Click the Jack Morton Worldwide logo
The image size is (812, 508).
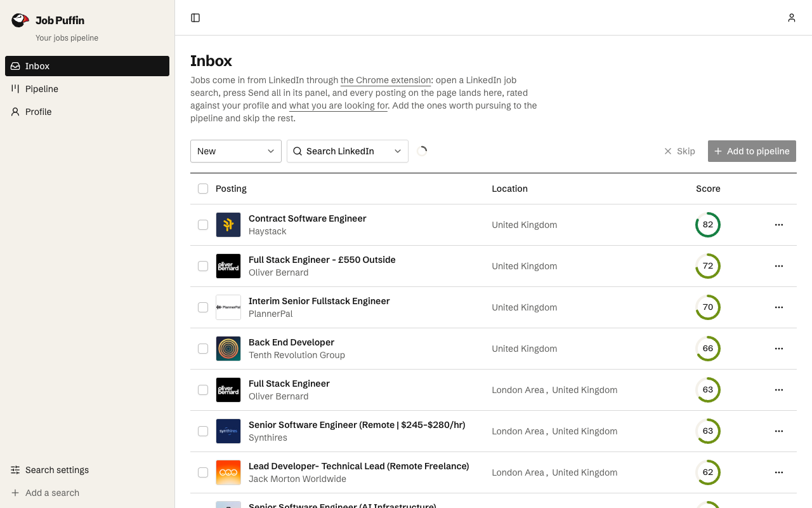coord(228,472)
